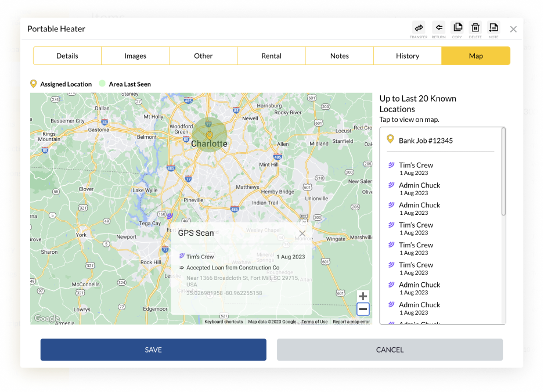Click the Delete trash icon

[x=475, y=27]
